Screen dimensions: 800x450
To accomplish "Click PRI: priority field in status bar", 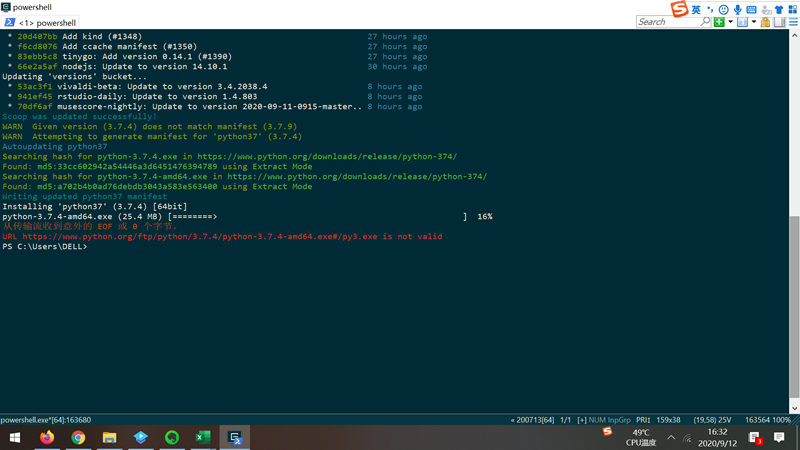I will click(x=643, y=420).
